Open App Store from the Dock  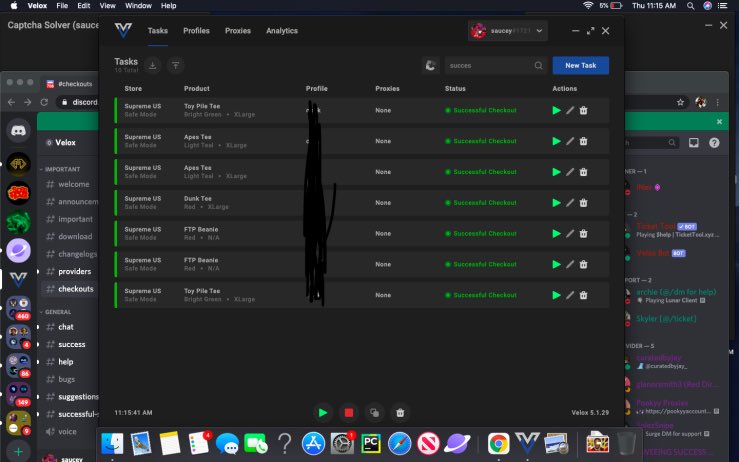click(313, 444)
